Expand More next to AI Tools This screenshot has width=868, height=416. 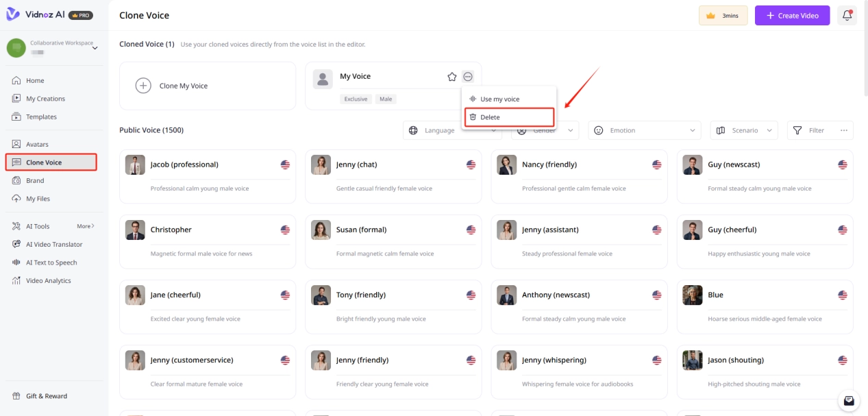(86, 226)
